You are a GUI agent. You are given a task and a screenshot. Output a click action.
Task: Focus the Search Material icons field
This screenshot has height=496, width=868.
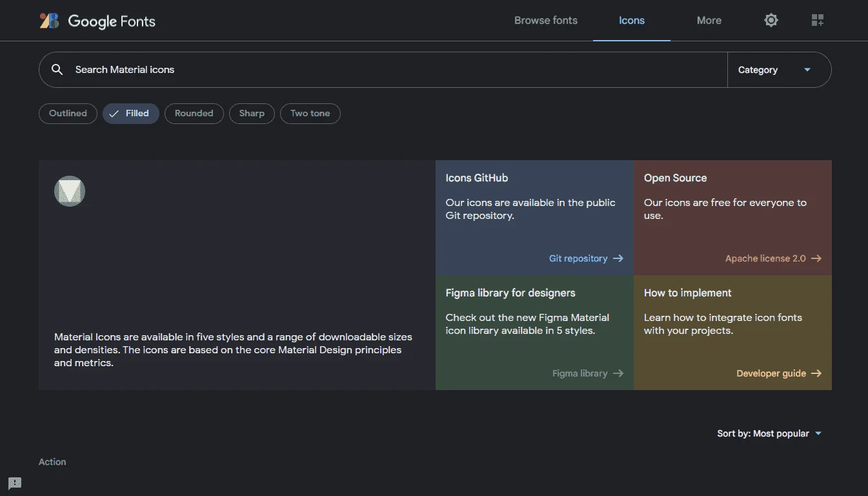[383, 70]
